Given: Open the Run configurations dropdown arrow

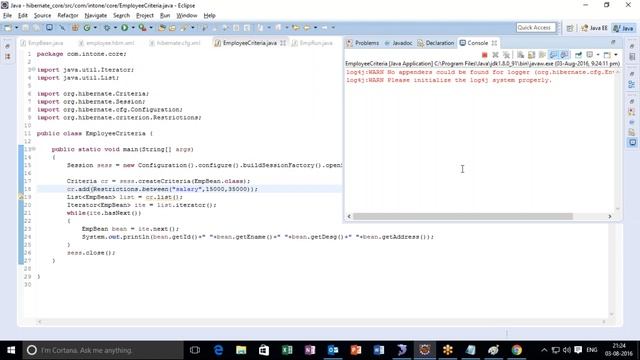Looking at the screenshot, I should pyautogui.click(x=133, y=28).
